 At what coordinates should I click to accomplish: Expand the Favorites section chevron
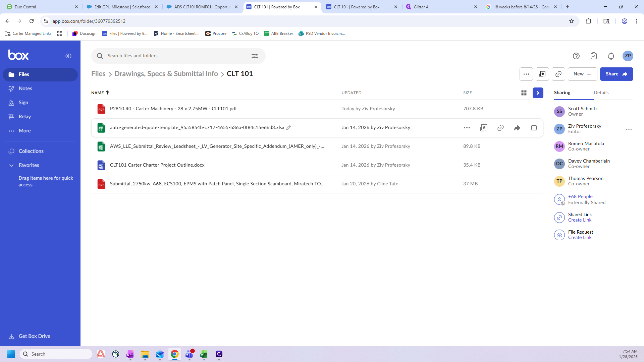pos(11,165)
